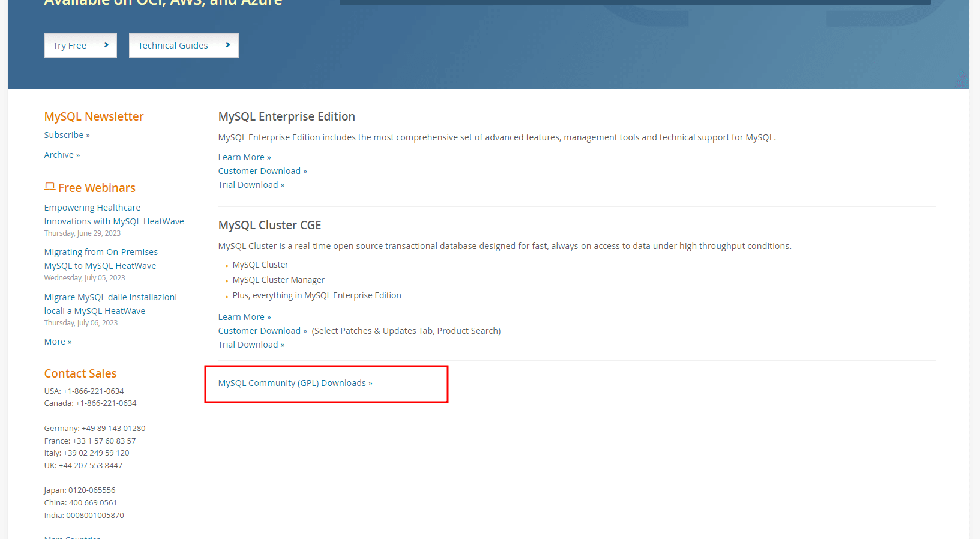This screenshot has height=539, width=980.
Task: Click 'Plus, everything in MySQL Enterprise Edition'
Action: (317, 295)
